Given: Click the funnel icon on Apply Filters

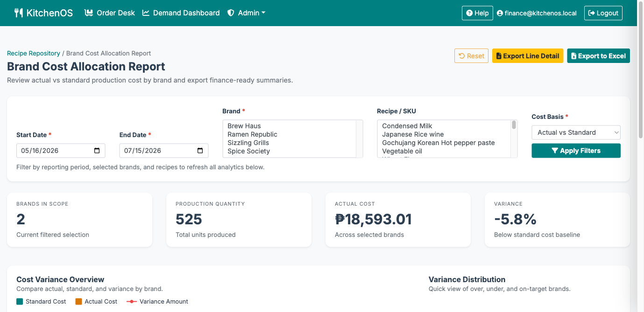Looking at the screenshot, I should click(555, 151).
